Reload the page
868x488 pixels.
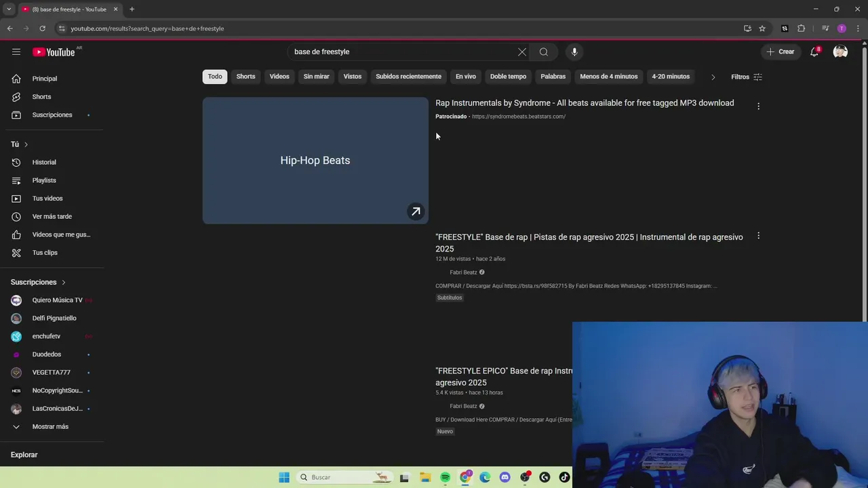(42, 28)
